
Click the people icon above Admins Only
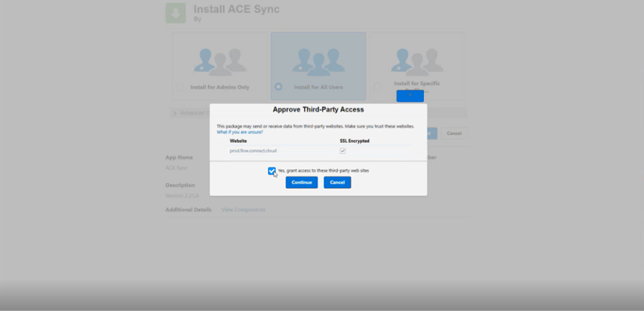(219, 62)
